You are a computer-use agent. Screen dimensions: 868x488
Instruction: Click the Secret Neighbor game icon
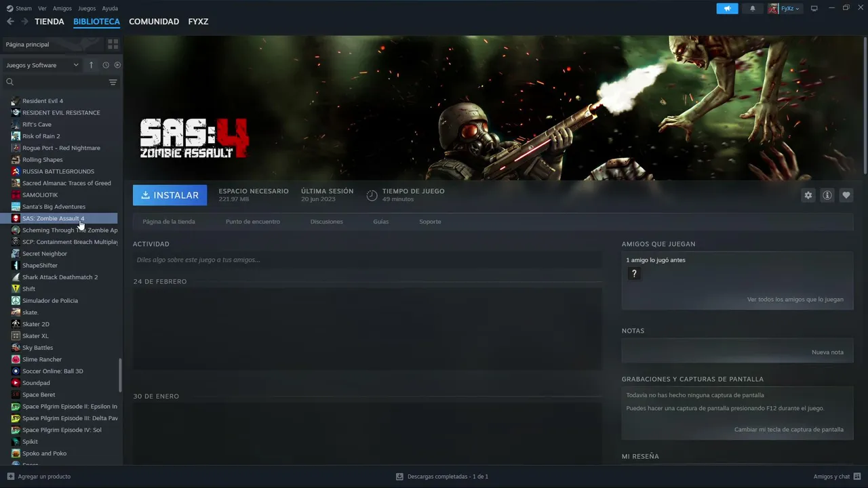click(16, 253)
